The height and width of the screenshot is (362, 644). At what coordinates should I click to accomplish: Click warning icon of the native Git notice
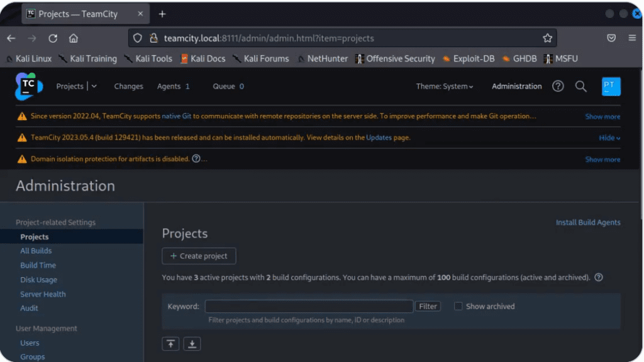(x=22, y=116)
